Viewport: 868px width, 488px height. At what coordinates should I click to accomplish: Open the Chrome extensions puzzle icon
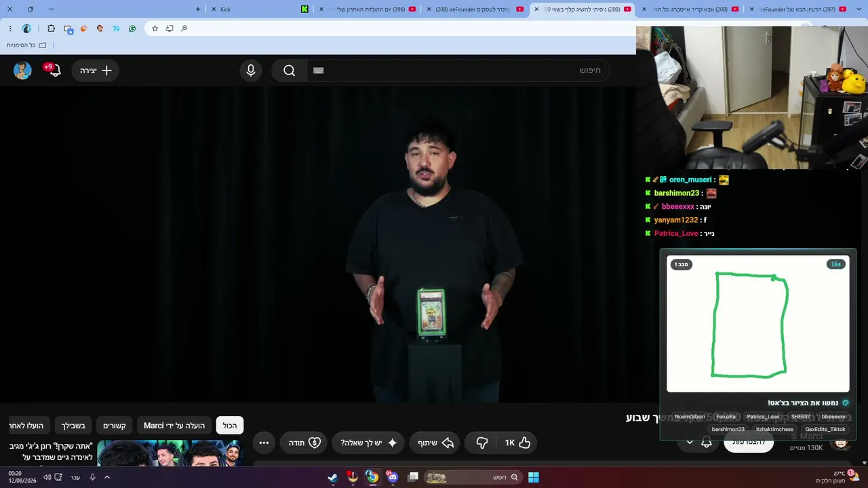point(51,28)
